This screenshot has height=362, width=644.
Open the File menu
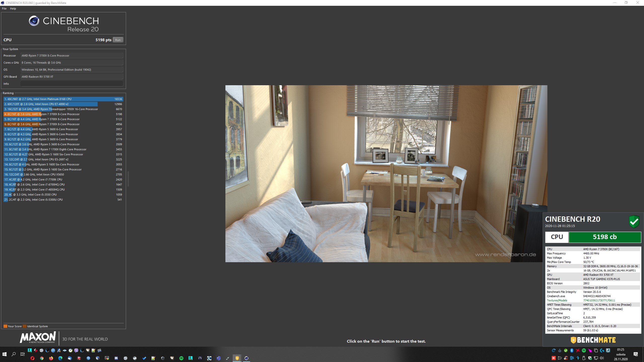click(x=4, y=9)
